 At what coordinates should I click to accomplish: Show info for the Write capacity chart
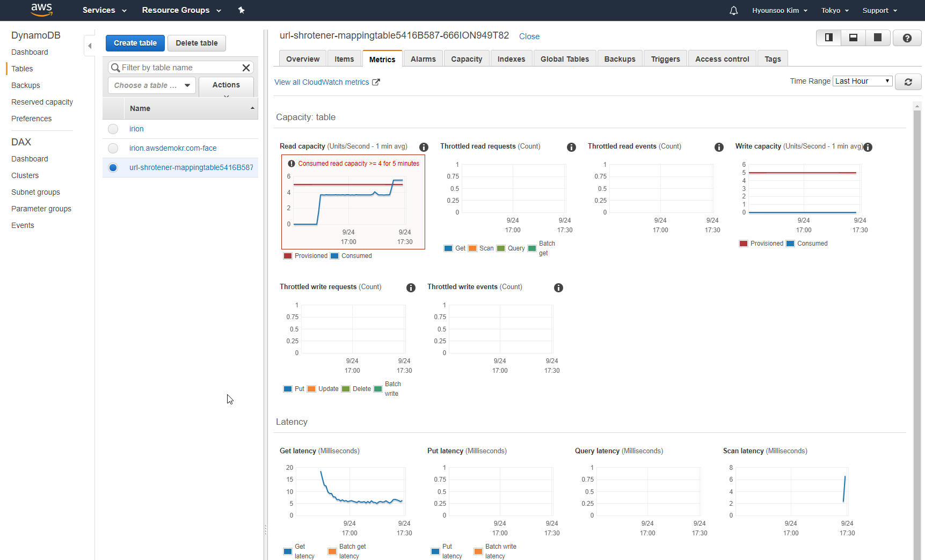[868, 147]
